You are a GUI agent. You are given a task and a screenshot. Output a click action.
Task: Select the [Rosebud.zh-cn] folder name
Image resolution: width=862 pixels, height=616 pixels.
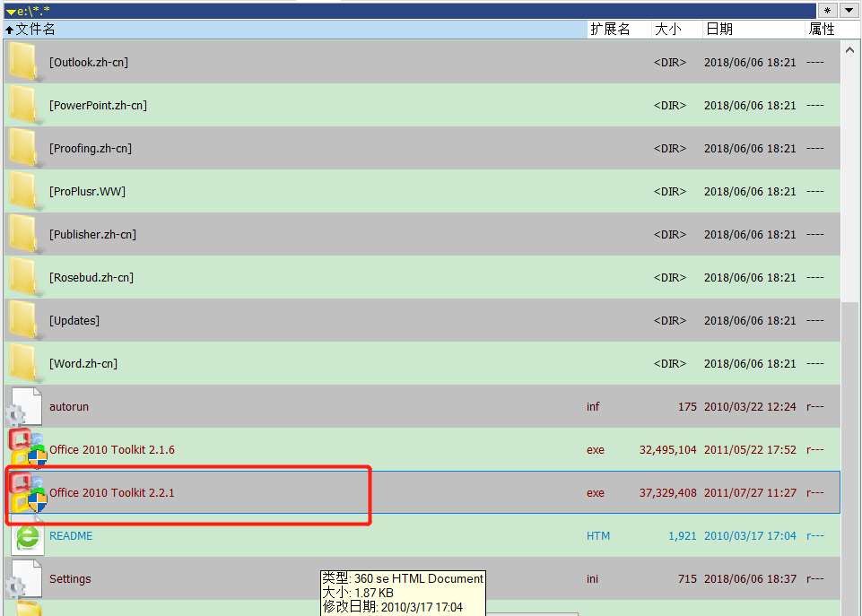click(91, 277)
